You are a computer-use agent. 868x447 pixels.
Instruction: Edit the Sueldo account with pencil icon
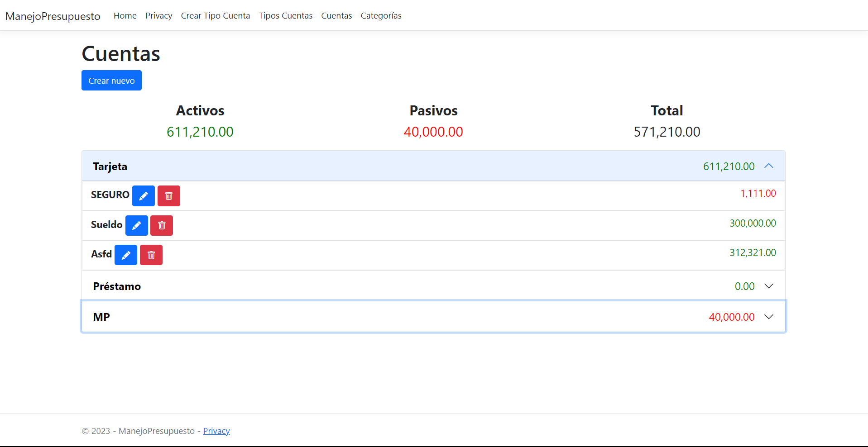point(137,225)
